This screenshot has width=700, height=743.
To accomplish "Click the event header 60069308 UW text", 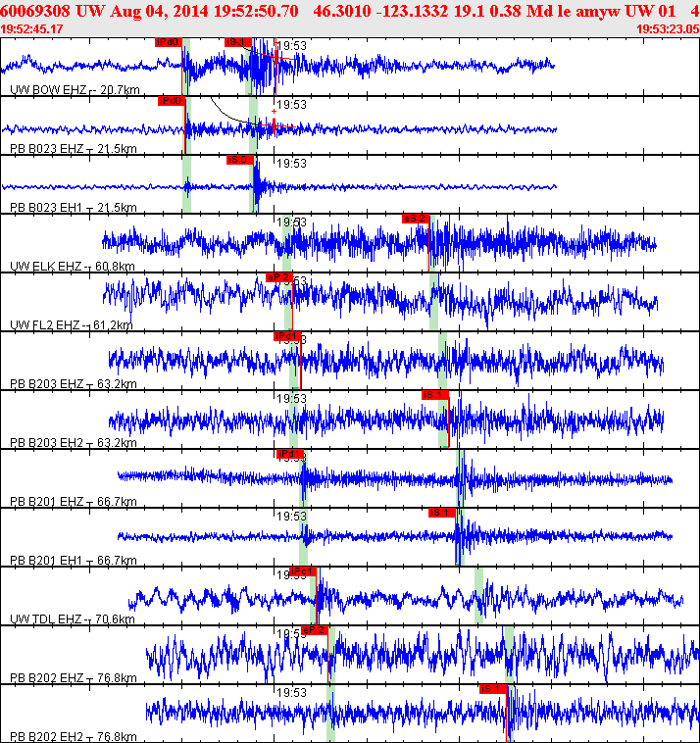I will pos(53,11).
